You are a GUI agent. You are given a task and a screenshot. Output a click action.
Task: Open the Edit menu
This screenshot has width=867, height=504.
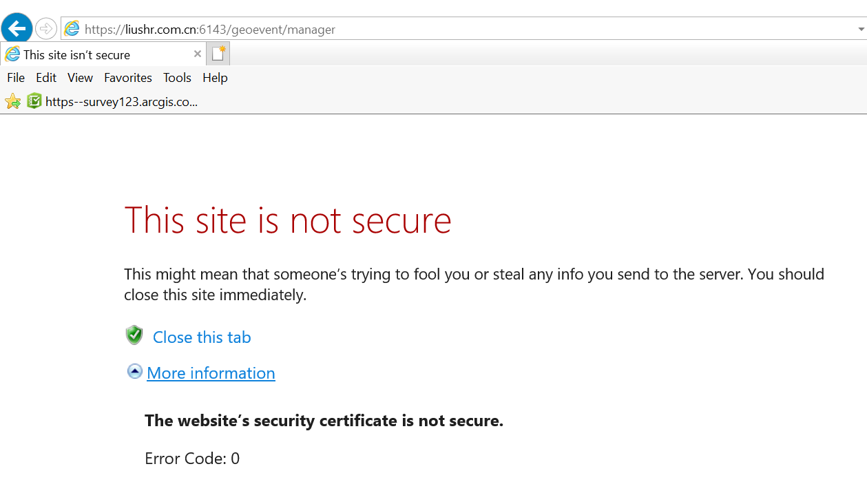[x=46, y=78]
